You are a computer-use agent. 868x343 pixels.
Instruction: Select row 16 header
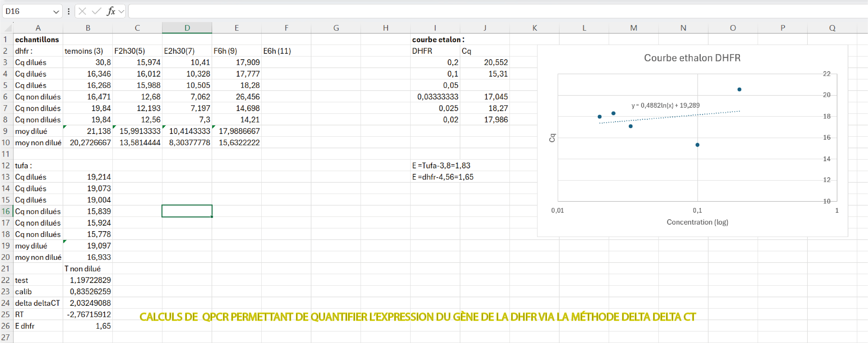point(6,211)
